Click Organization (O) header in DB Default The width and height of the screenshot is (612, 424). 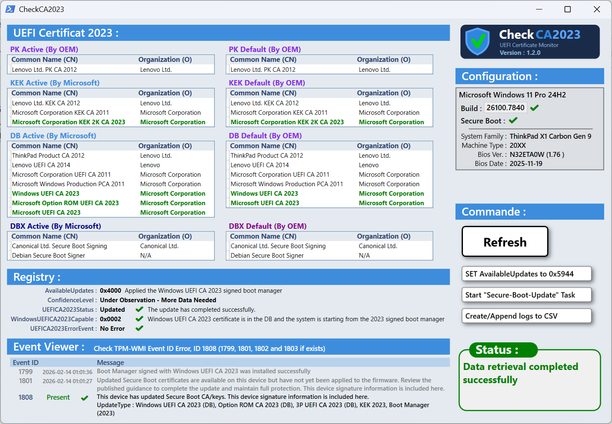(x=384, y=146)
